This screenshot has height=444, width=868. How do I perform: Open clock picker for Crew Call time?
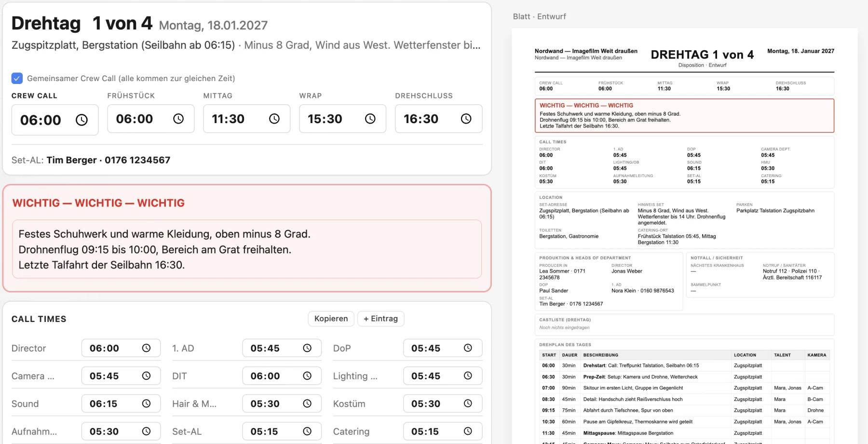point(82,120)
